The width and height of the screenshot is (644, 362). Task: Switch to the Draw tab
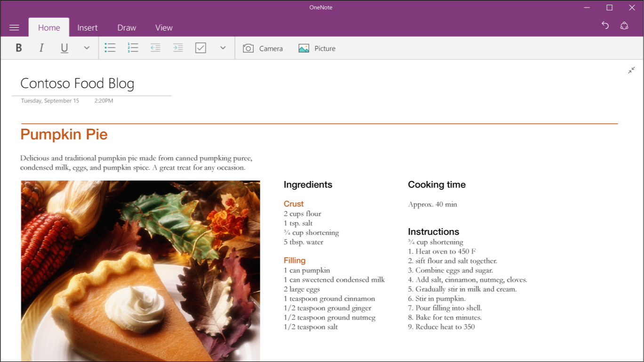[x=127, y=28]
